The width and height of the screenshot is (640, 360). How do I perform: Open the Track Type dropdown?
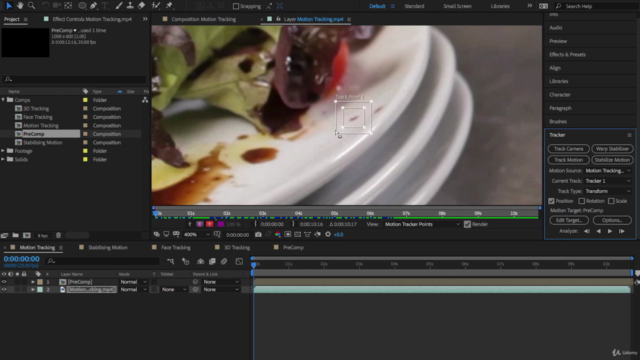click(x=608, y=191)
